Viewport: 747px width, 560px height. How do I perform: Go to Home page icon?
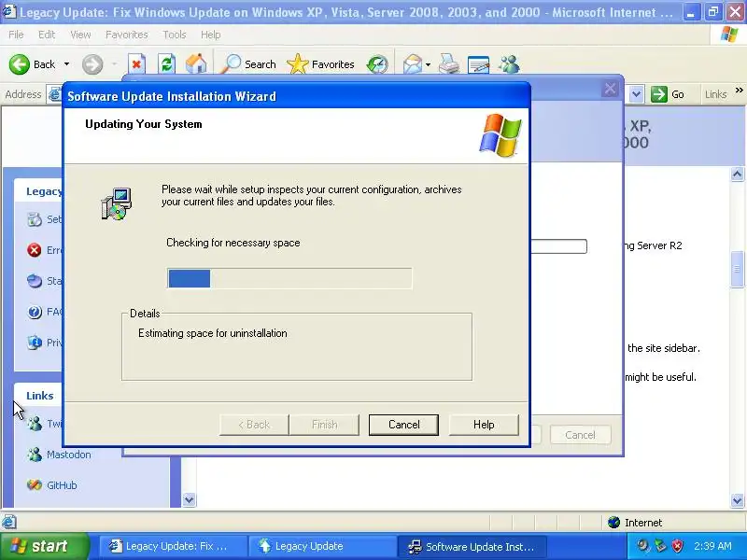coord(196,64)
